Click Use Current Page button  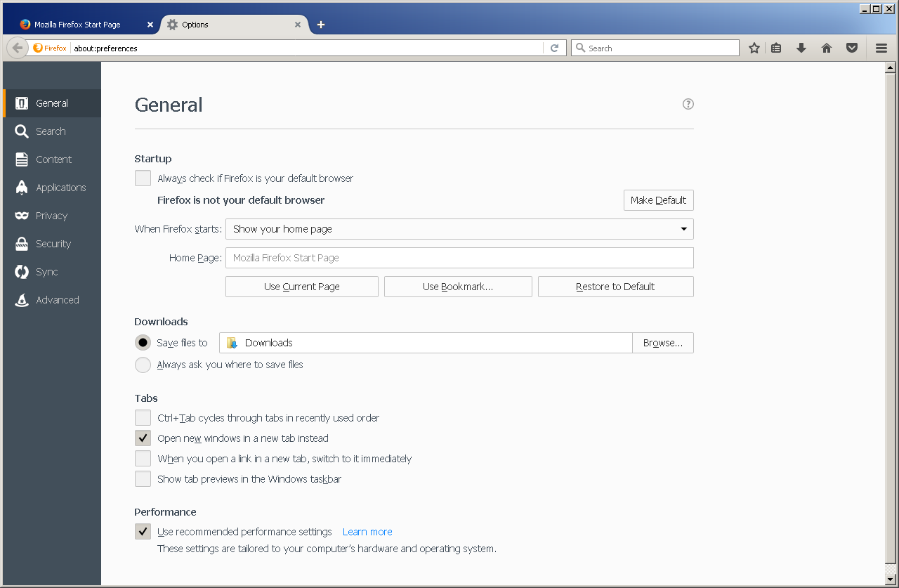click(302, 287)
